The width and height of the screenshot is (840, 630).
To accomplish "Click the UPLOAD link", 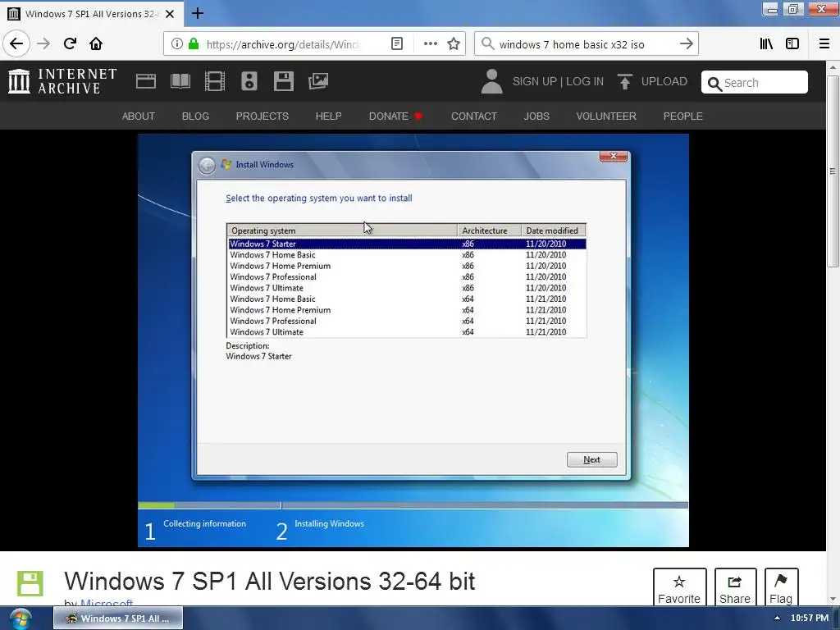I will coord(664,81).
